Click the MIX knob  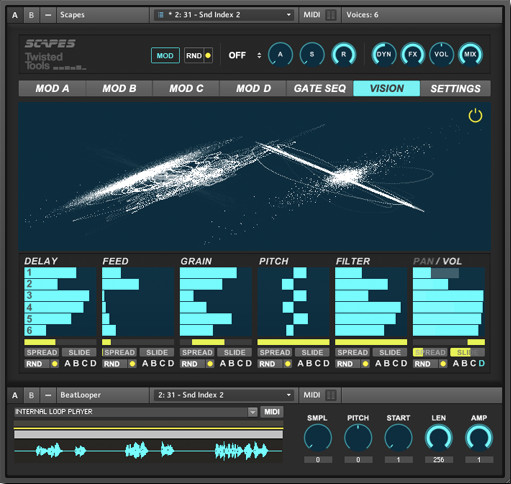click(470, 54)
